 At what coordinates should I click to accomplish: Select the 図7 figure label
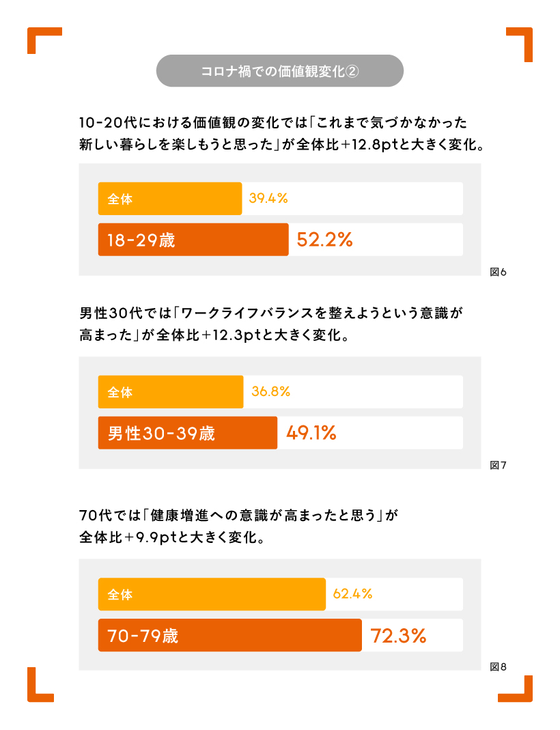498,466
